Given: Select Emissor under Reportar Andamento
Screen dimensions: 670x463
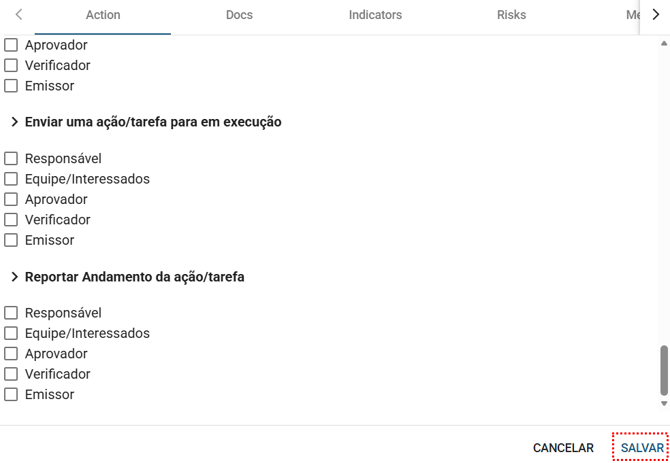Looking at the screenshot, I should coord(11,395).
